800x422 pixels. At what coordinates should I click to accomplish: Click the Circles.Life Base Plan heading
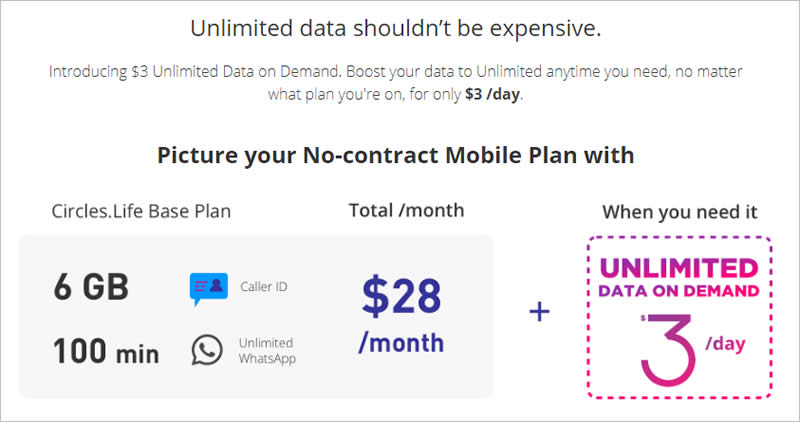pos(141,211)
